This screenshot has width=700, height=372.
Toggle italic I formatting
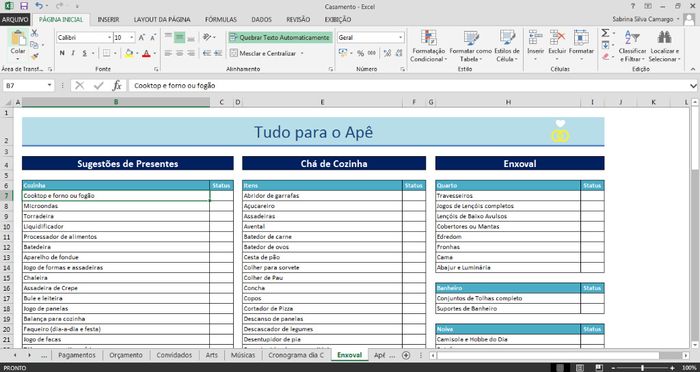click(73, 53)
